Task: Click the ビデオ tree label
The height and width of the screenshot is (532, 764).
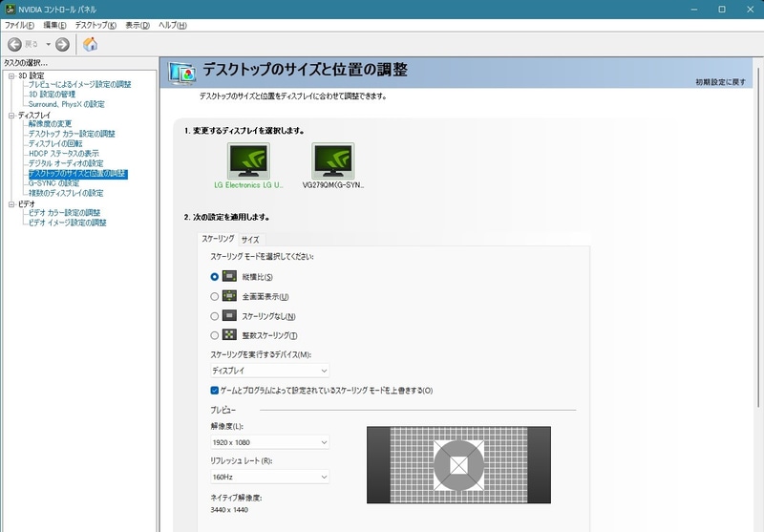Action: coord(27,204)
